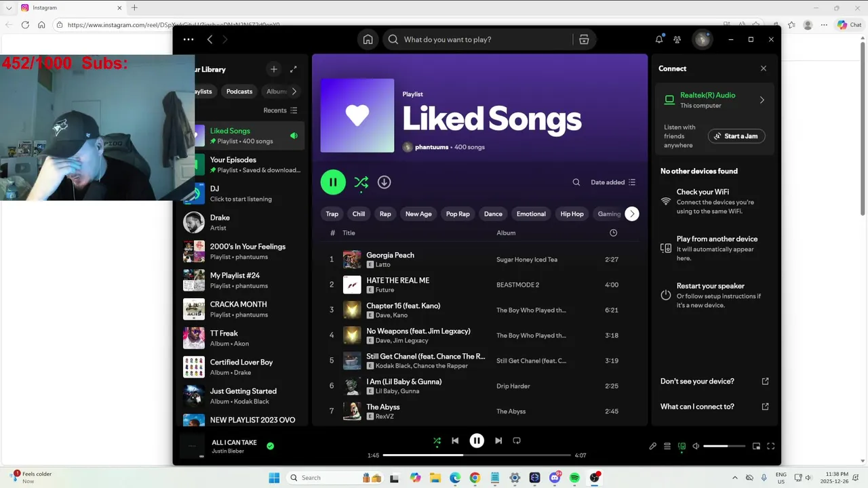Skip to the previous track
Image resolution: width=868 pixels, height=488 pixels.
[x=455, y=441]
